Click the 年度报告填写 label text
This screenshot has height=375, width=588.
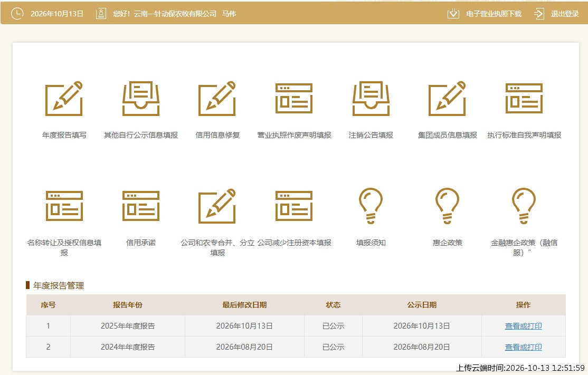click(x=64, y=135)
